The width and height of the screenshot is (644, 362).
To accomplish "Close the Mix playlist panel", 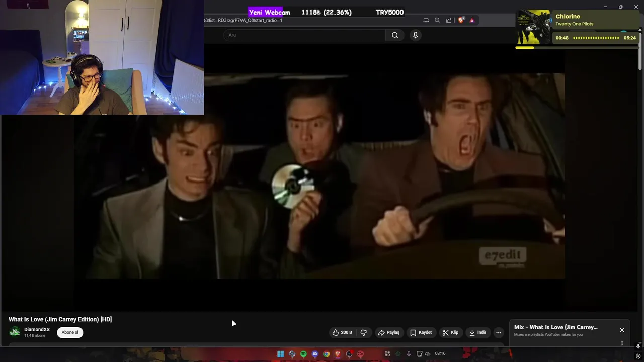I will click(622, 330).
